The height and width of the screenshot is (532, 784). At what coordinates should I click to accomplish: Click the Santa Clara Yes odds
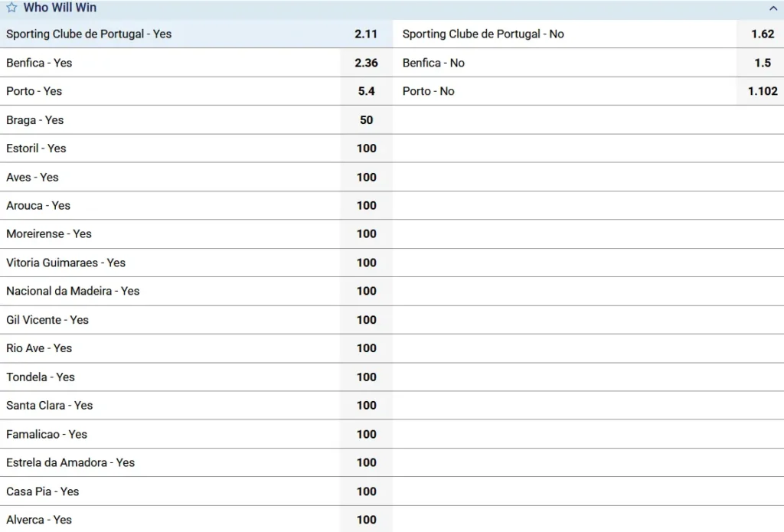pyautogui.click(x=366, y=406)
